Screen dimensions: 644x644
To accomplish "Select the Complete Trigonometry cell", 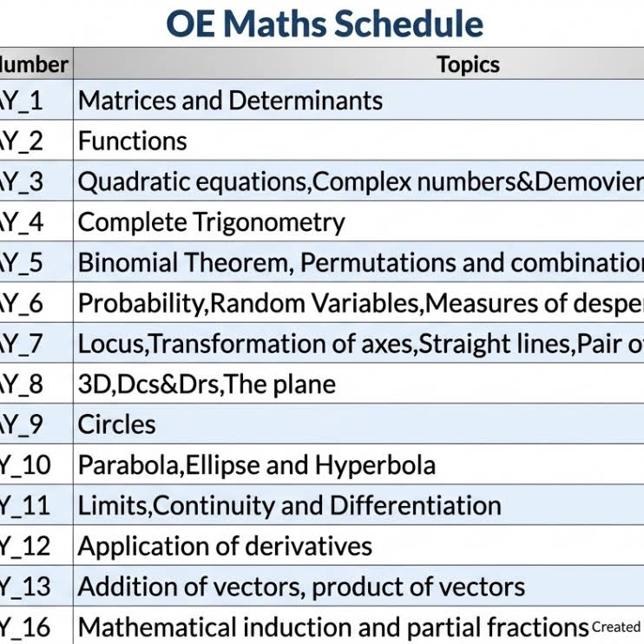I will 212,222.
